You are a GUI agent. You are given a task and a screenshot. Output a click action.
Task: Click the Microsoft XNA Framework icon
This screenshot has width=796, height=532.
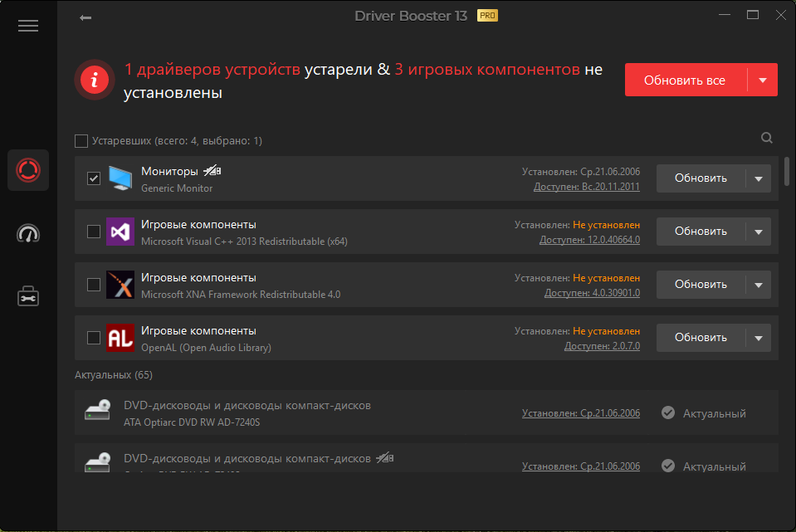[120, 285]
